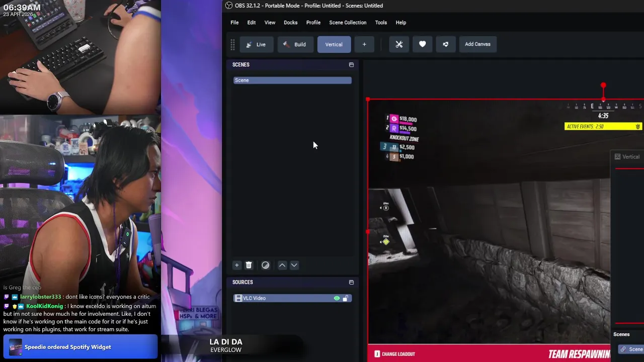Viewport: 644px width, 362px height.
Task: Open the Docks menu
Action: (290, 23)
